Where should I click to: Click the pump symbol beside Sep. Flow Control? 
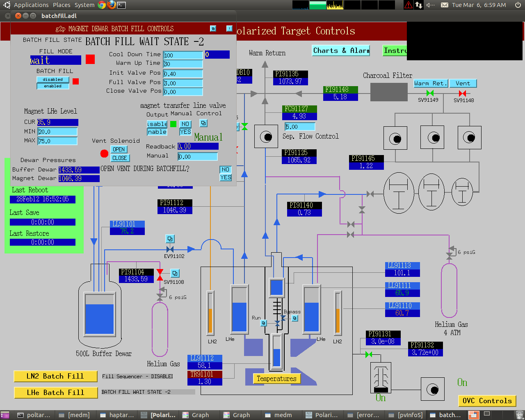coord(266,137)
